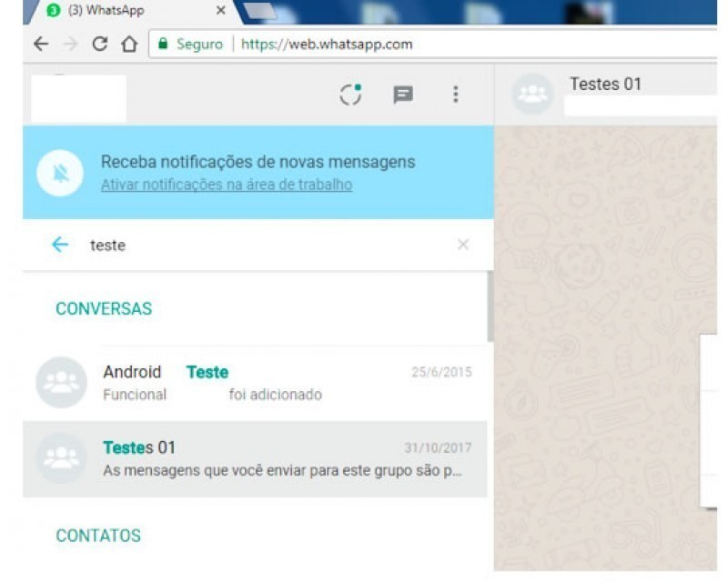Start a new chat
The width and height of the screenshot is (728, 582).
[403, 95]
